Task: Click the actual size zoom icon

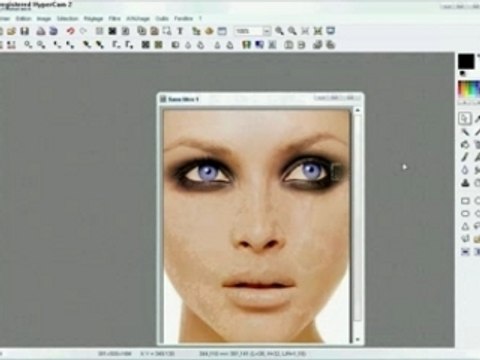Action: [x=305, y=31]
